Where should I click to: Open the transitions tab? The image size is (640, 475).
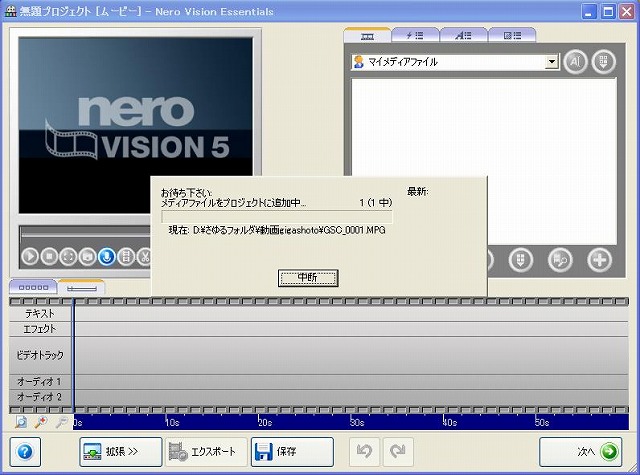[512, 36]
